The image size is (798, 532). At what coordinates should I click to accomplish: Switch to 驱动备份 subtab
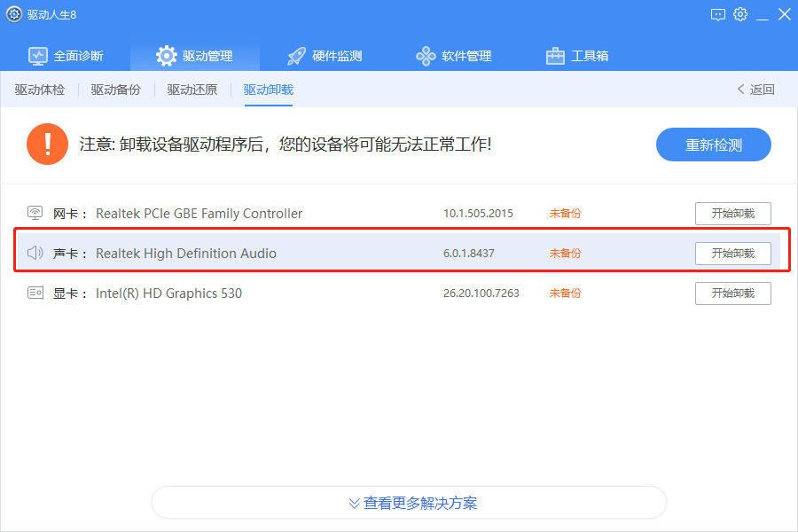pyautogui.click(x=116, y=90)
